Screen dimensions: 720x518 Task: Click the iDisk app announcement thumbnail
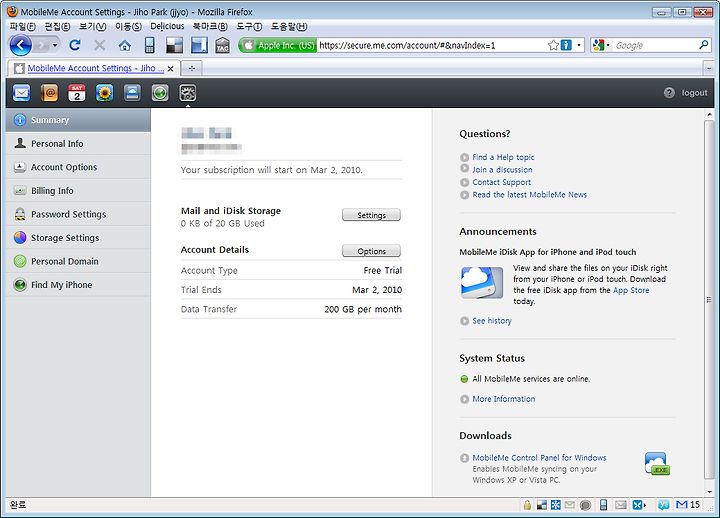point(482,282)
